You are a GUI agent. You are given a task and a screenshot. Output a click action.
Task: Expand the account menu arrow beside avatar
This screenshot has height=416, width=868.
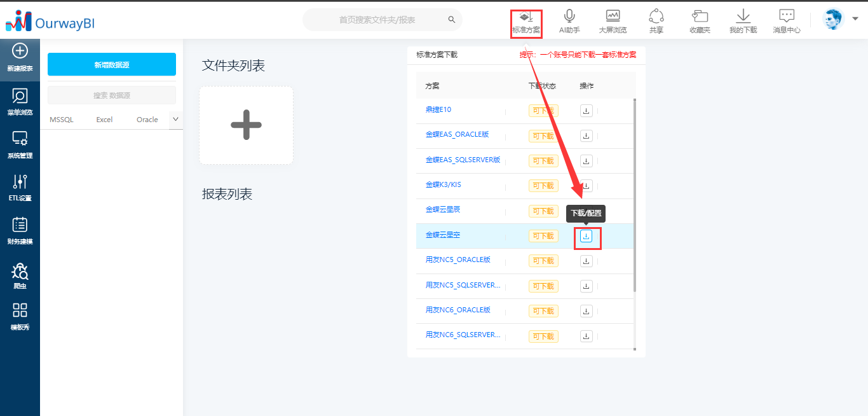click(x=855, y=19)
